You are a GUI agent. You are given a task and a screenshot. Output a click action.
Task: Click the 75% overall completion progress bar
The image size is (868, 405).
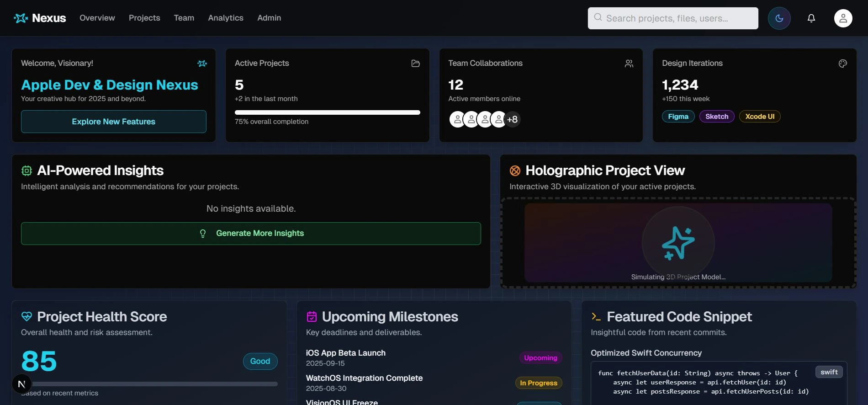328,112
